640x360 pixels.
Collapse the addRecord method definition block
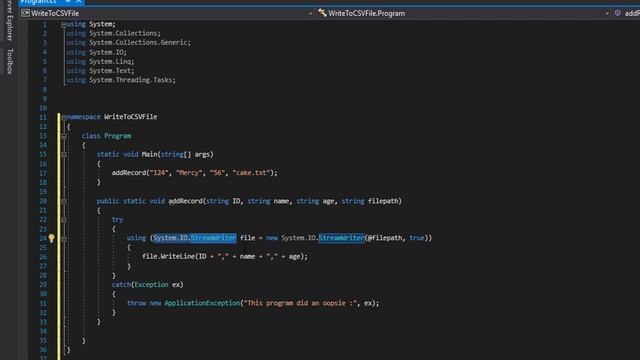point(64,201)
